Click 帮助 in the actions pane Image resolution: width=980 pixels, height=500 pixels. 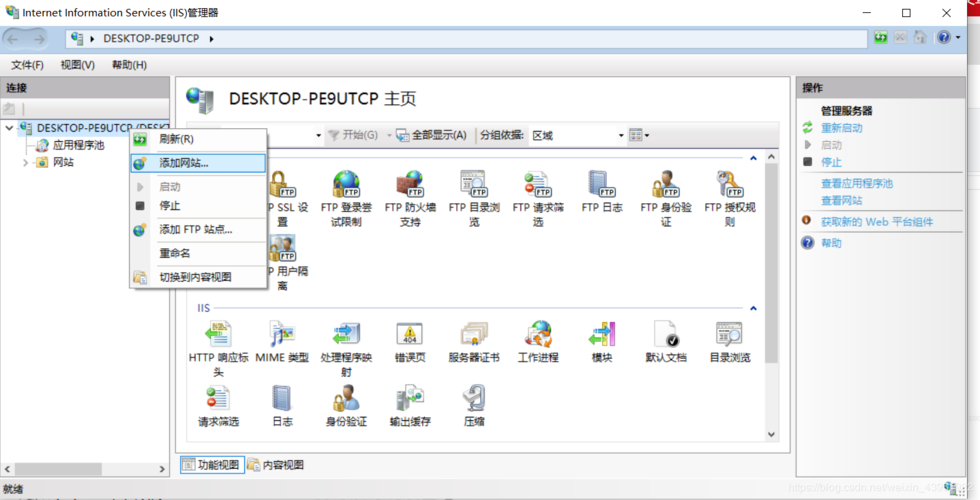tap(831, 242)
